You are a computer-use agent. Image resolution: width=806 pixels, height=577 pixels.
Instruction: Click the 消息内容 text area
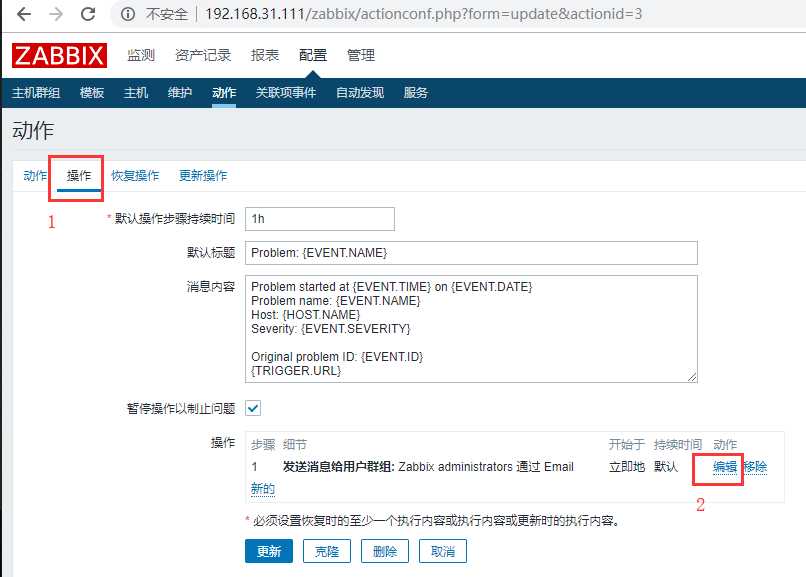tap(471, 329)
